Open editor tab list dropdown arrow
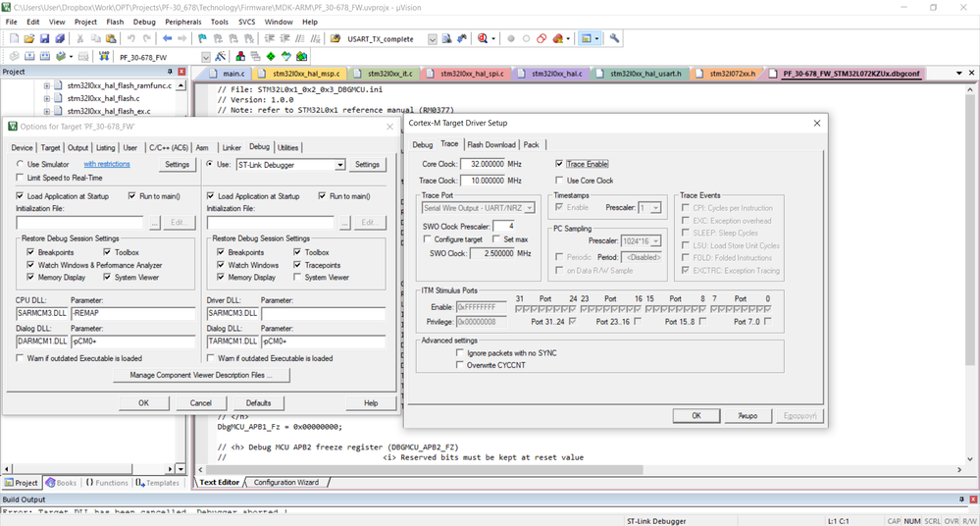Image resolution: width=980 pixels, height=526 pixels. point(959,74)
